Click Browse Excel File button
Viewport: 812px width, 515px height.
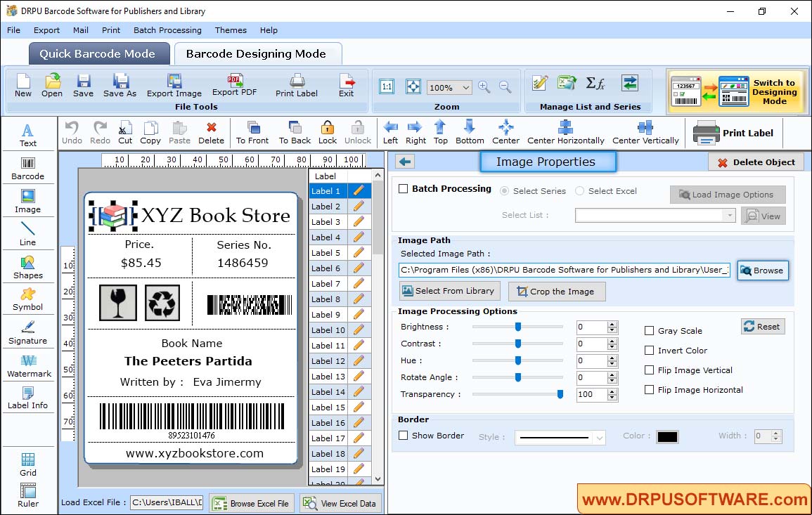252,504
